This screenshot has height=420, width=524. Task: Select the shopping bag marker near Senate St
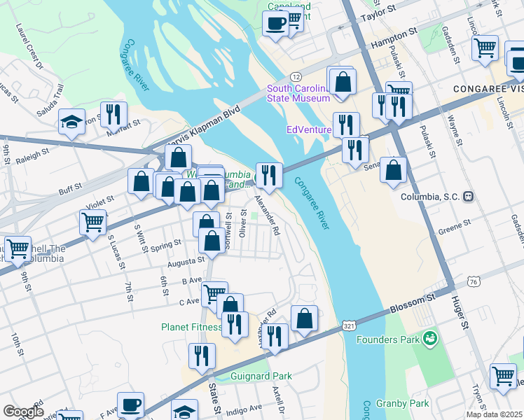tap(393, 171)
